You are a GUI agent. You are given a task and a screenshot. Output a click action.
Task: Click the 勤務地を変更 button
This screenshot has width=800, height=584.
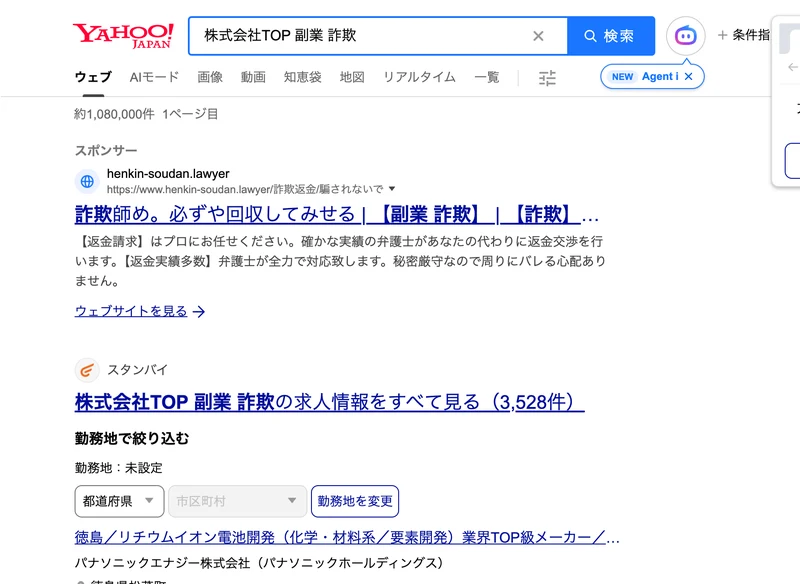(355, 501)
